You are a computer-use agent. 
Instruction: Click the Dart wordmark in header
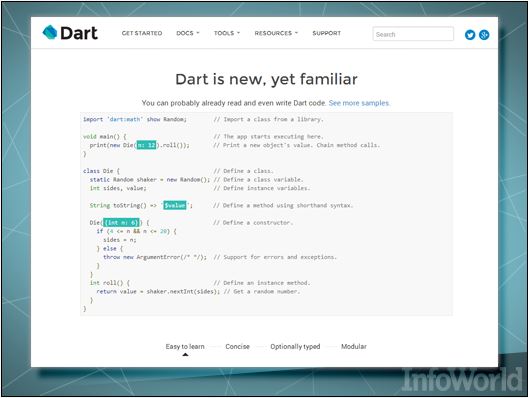79,33
